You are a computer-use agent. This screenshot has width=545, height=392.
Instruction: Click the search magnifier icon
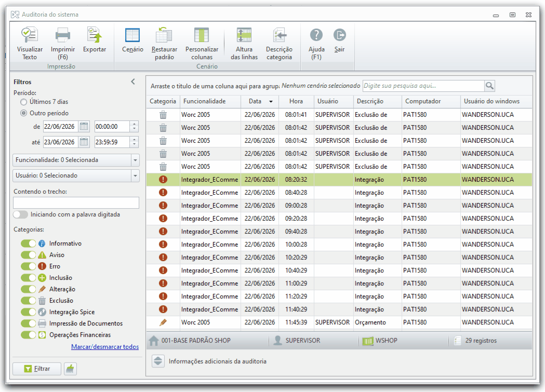point(489,86)
